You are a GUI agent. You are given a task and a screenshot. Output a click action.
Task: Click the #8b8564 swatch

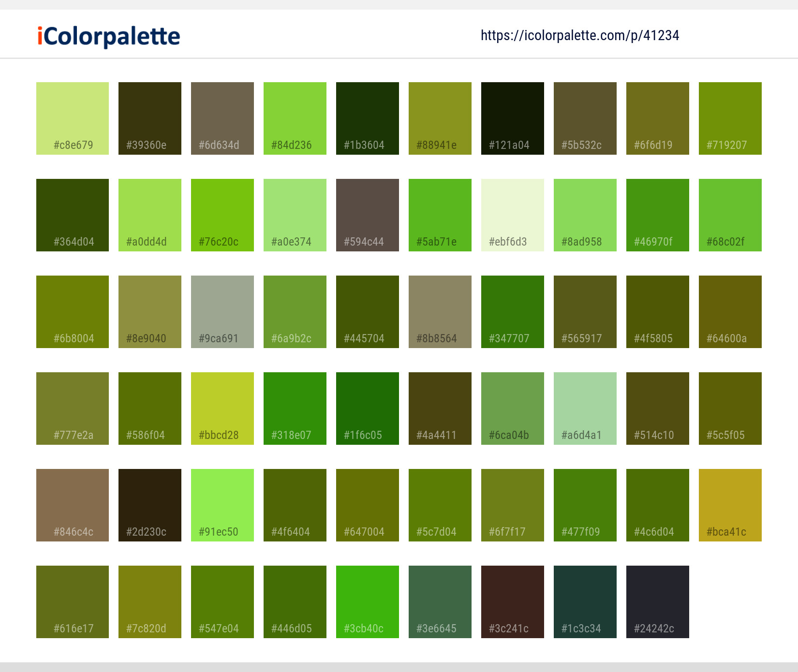tap(440, 312)
